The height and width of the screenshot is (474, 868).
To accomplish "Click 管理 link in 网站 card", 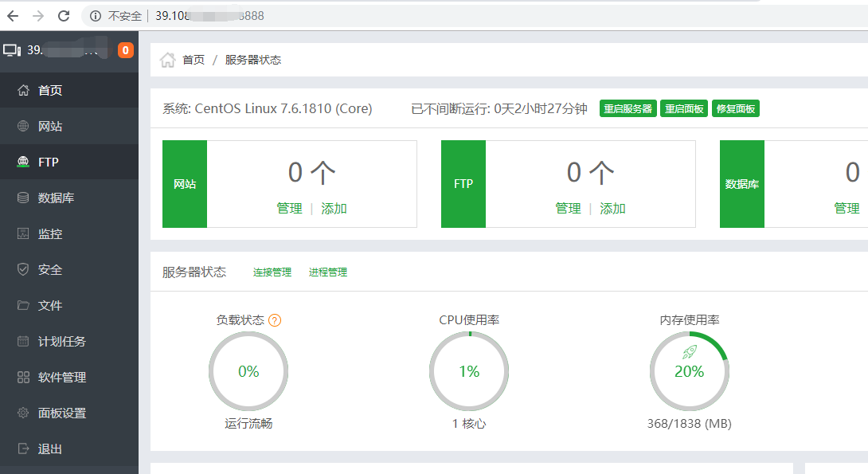I will click(x=290, y=208).
